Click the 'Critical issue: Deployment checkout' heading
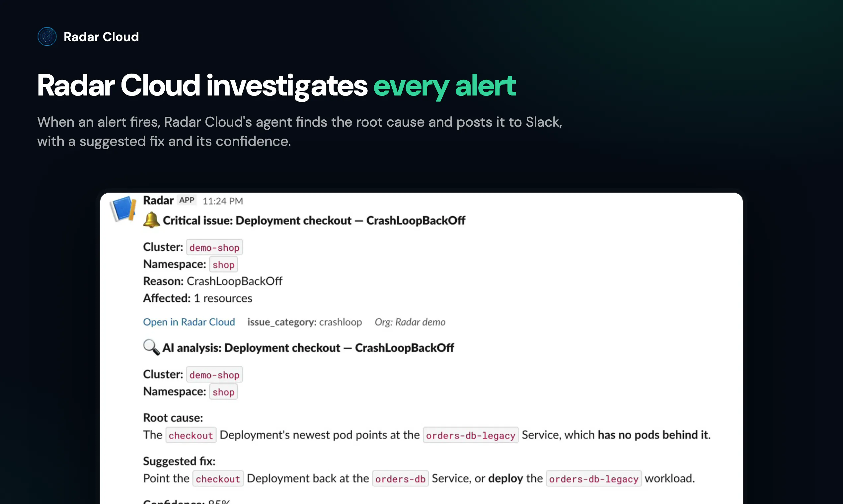 314,220
